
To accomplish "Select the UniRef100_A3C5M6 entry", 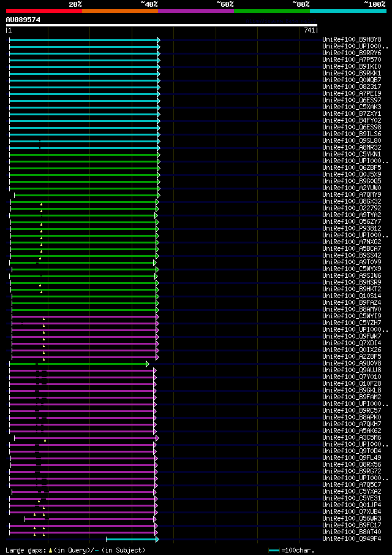I will [x=352, y=437].
